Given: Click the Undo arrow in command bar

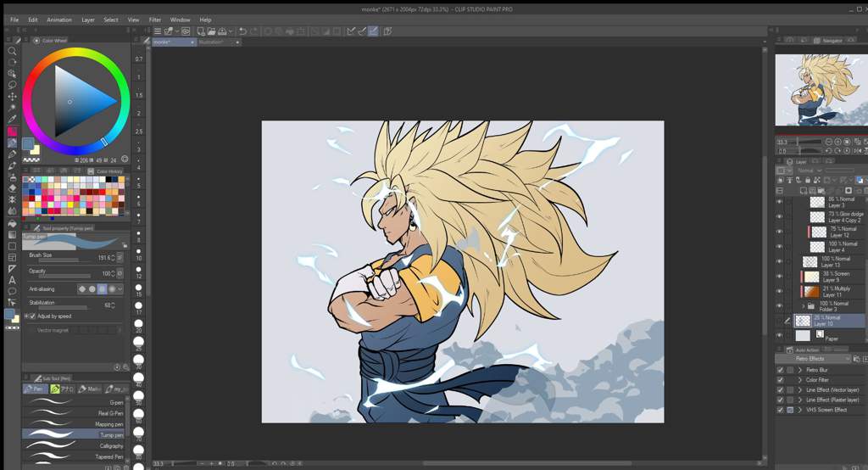Looking at the screenshot, I should coord(242,31).
